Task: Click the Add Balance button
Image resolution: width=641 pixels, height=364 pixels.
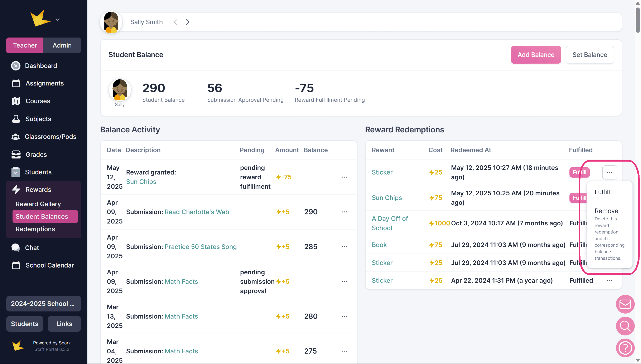Action: tap(536, 55)
